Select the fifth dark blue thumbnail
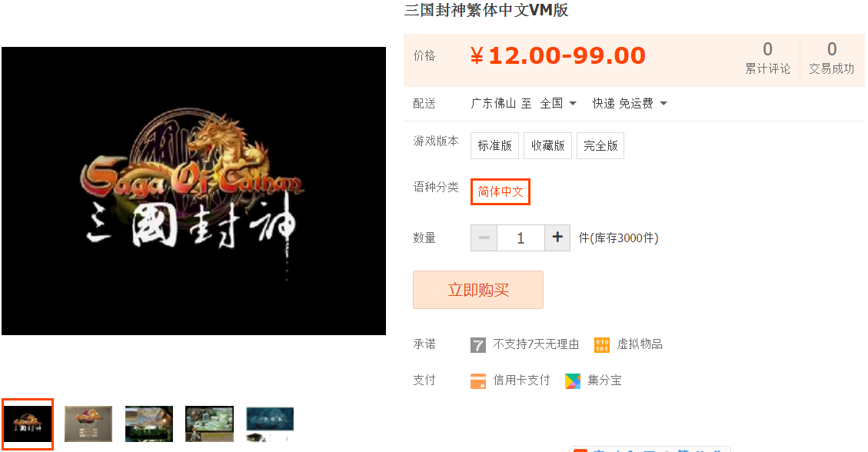The image size is (868, 452). click(270, 424)
